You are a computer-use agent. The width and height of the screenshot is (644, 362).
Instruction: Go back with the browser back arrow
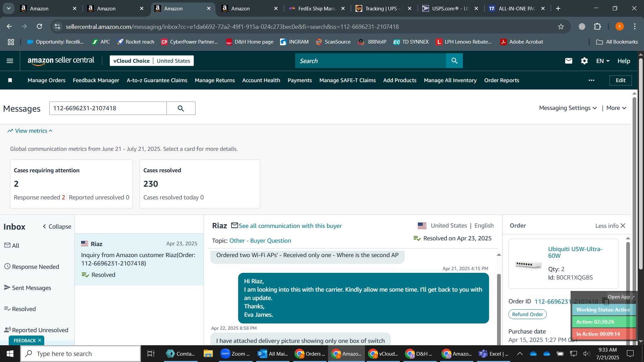[9, 26]
